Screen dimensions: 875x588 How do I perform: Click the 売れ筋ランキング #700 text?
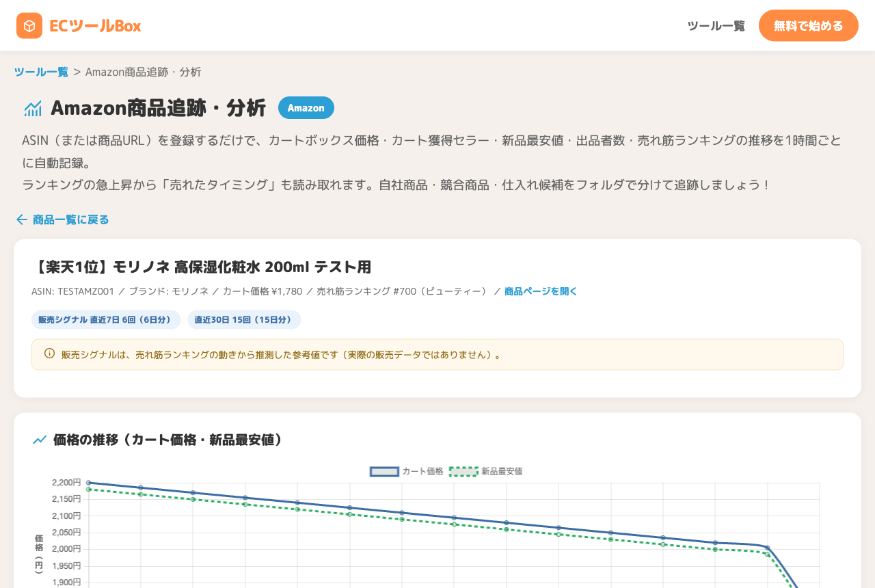pyautogui.click(x=401, y=291)
